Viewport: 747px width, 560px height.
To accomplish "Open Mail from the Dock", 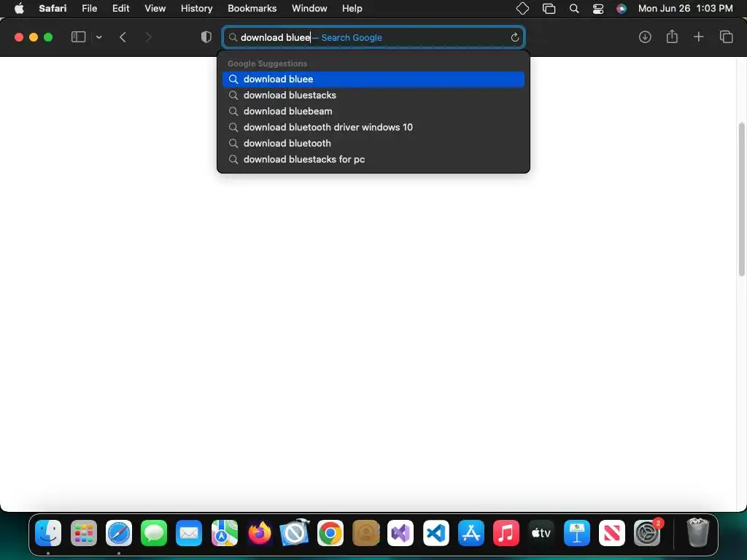I will tap(189, 533).
